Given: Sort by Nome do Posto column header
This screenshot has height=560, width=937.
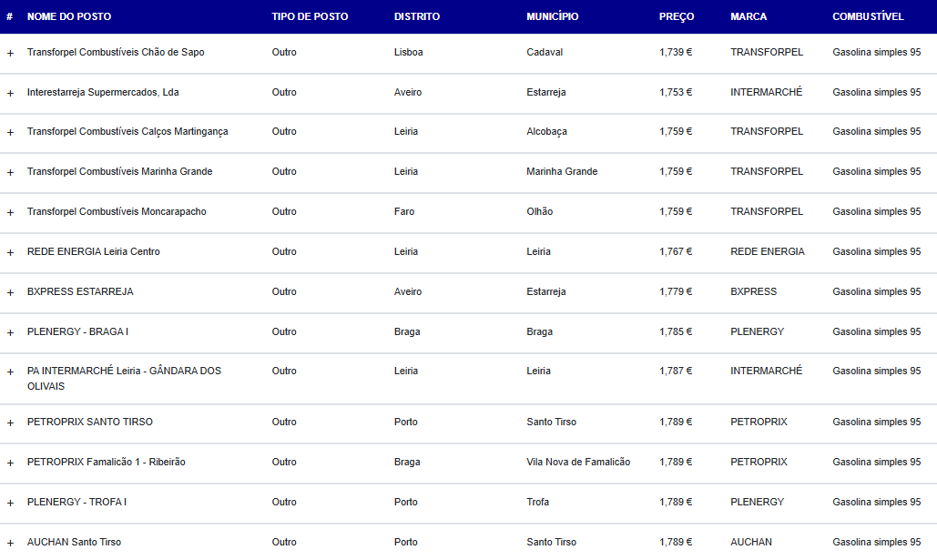Looking at the screenshot, I should point(69,16).
